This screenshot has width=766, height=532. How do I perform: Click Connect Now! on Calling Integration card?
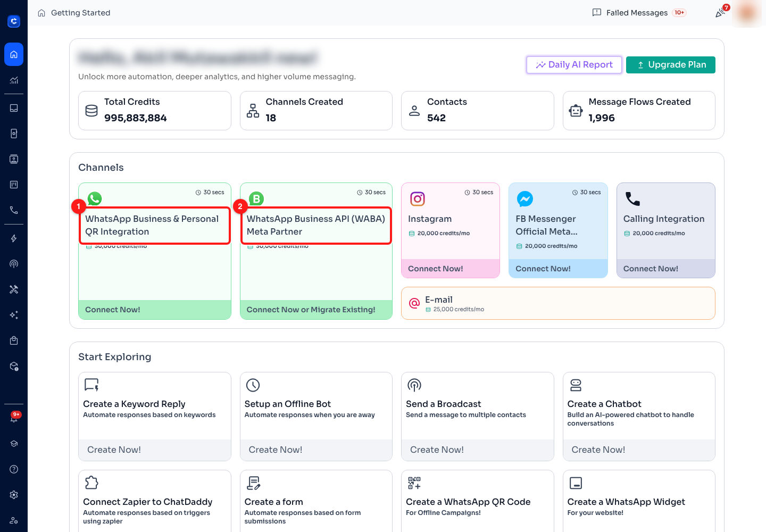click(x=666, y=269)
